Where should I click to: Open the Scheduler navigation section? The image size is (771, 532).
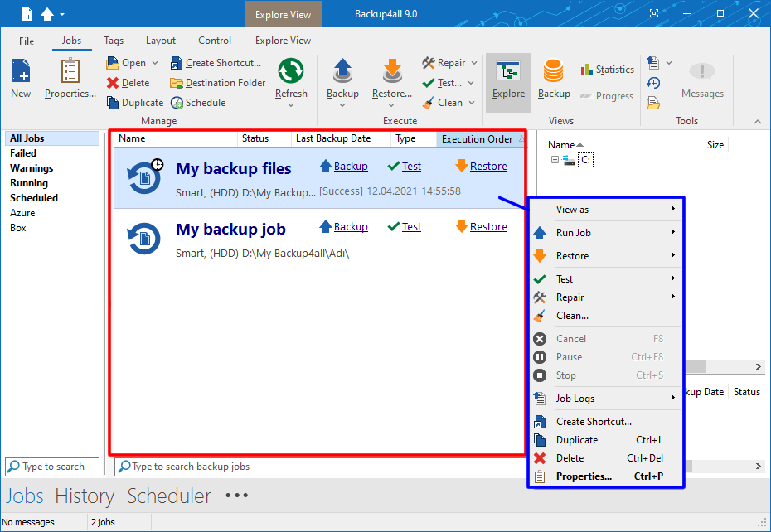169,496
